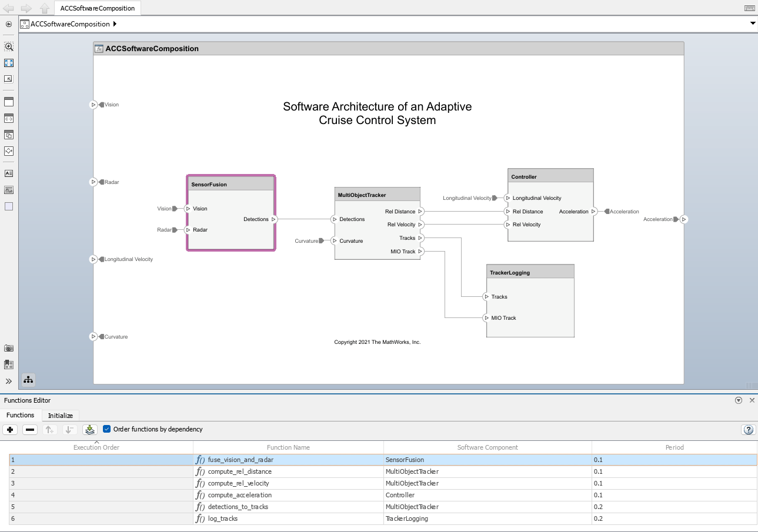The width and height of the screenshot is (758, 532).
Task: Click the screenshot camera icon in the lower toolbar
Action: point(9,347)
